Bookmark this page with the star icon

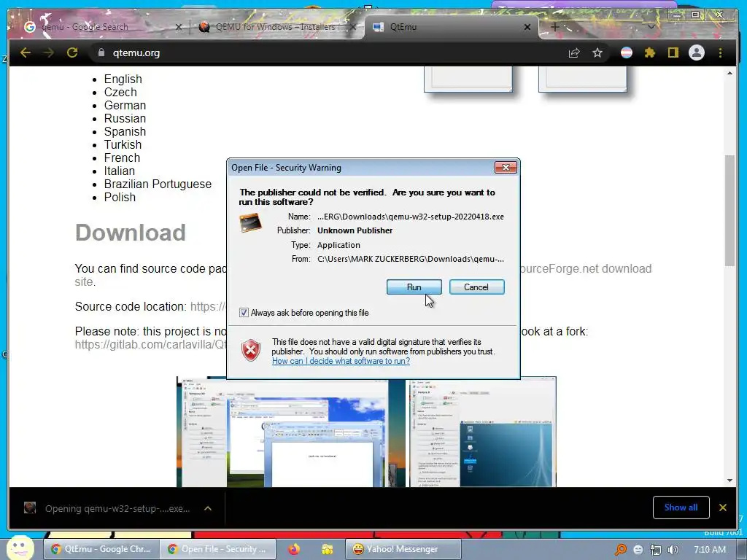pyautogui.click(x=597, y=52)
